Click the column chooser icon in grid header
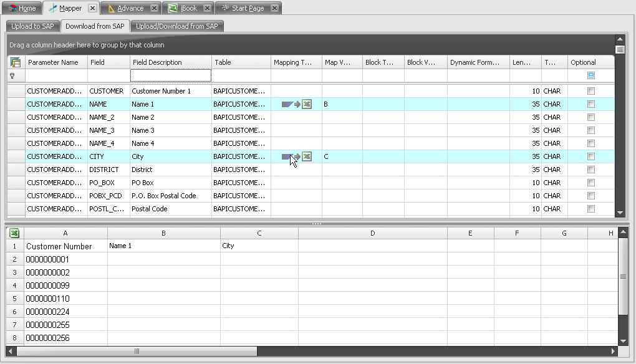This screenshot has height=364, width=636. (16, 62)
